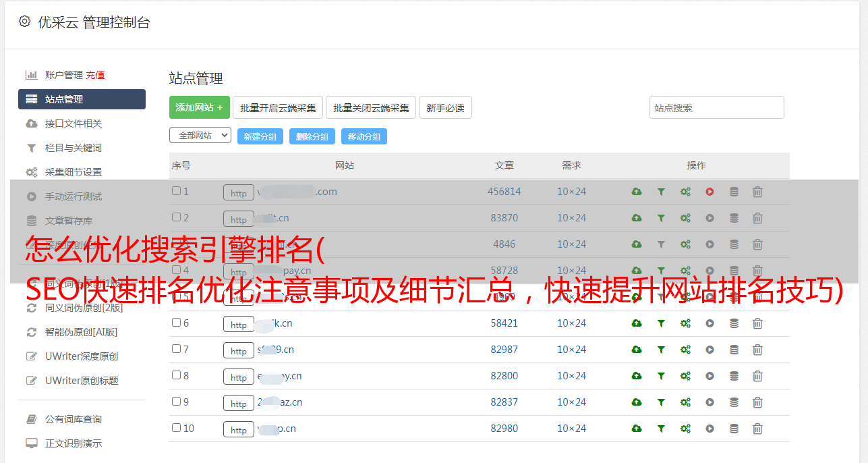Click the 10×24 demand link in row 9
The image size is (868, 463).
(x=571, y=402)
